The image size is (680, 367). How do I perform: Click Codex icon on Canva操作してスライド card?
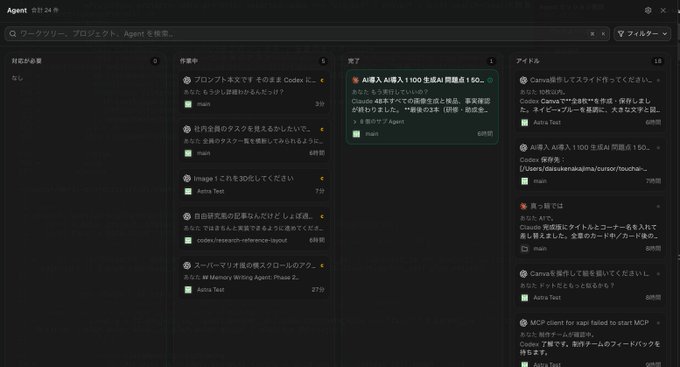(523, 80)
